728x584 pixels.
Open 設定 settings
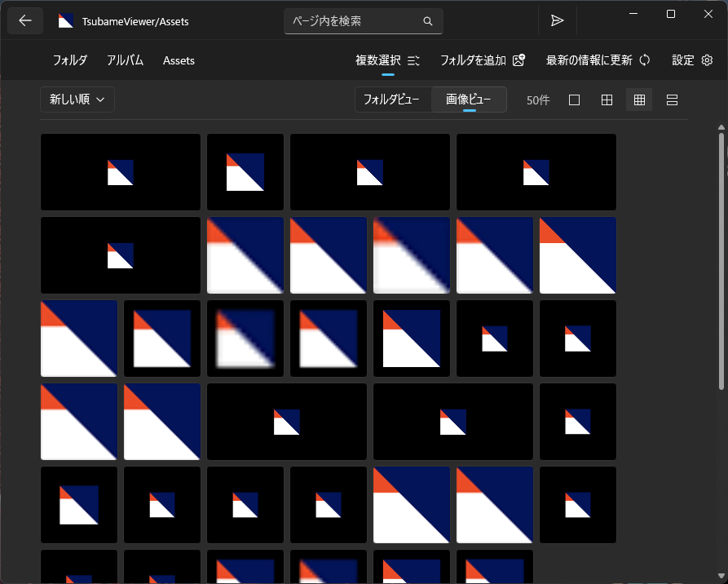(x=692, y=60)
